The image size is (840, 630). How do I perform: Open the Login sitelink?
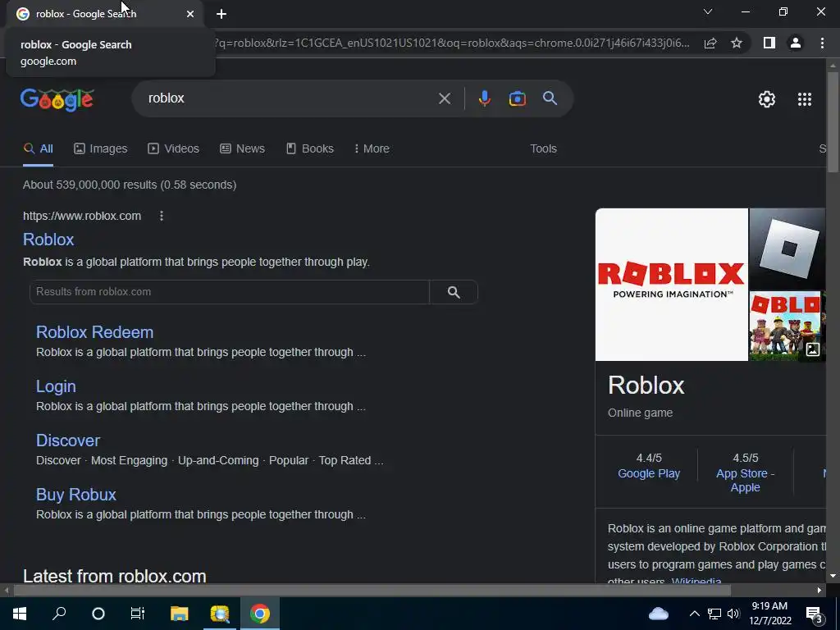56,386
